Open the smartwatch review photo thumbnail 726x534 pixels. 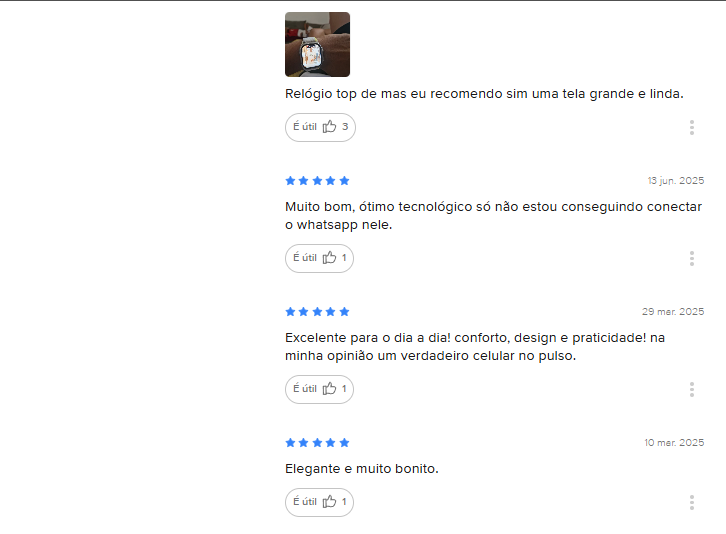[317, 44]
